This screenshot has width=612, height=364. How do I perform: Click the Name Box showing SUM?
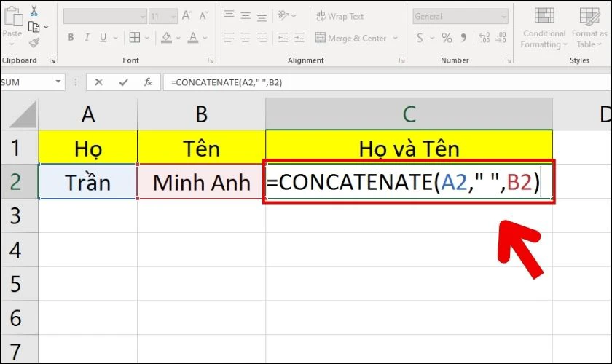(x=26, y=82)
